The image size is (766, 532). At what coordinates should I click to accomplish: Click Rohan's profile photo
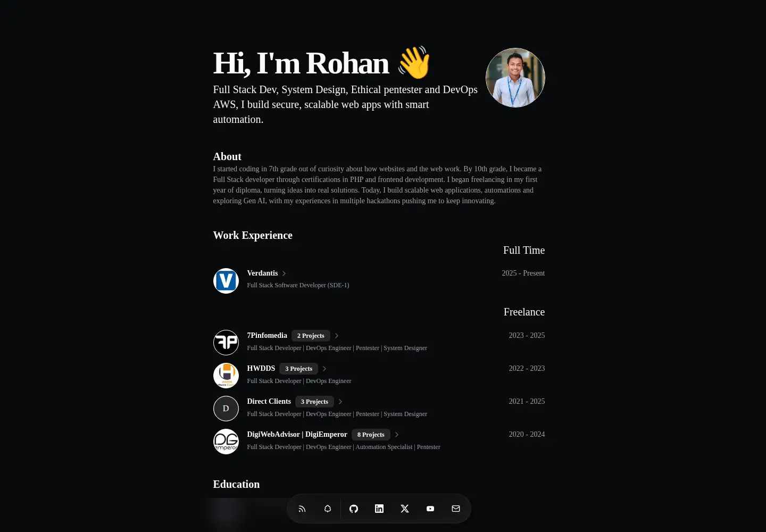click(x=515, y=78)
